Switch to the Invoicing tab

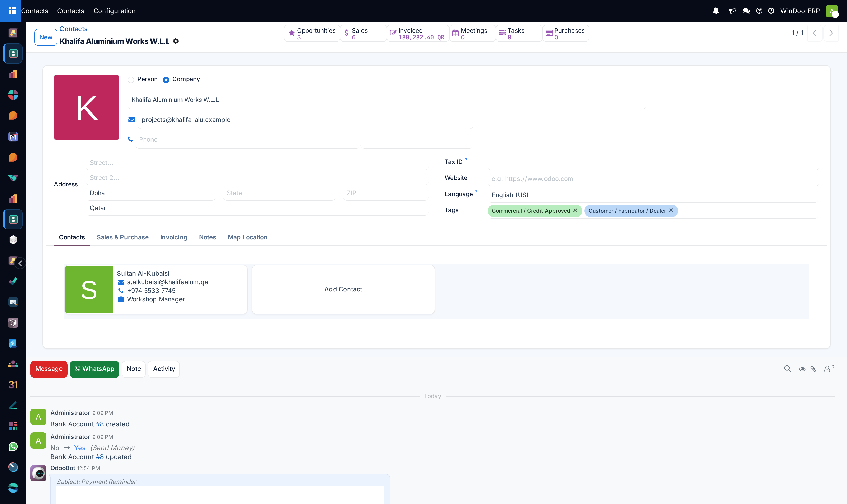tap(174, 237)
